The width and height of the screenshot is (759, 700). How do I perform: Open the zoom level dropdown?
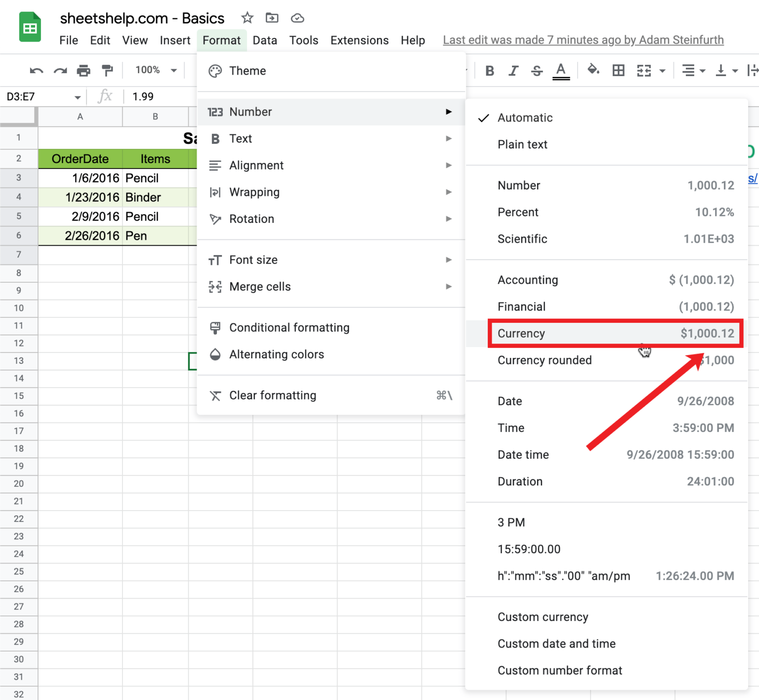click(x=154, y=70)
